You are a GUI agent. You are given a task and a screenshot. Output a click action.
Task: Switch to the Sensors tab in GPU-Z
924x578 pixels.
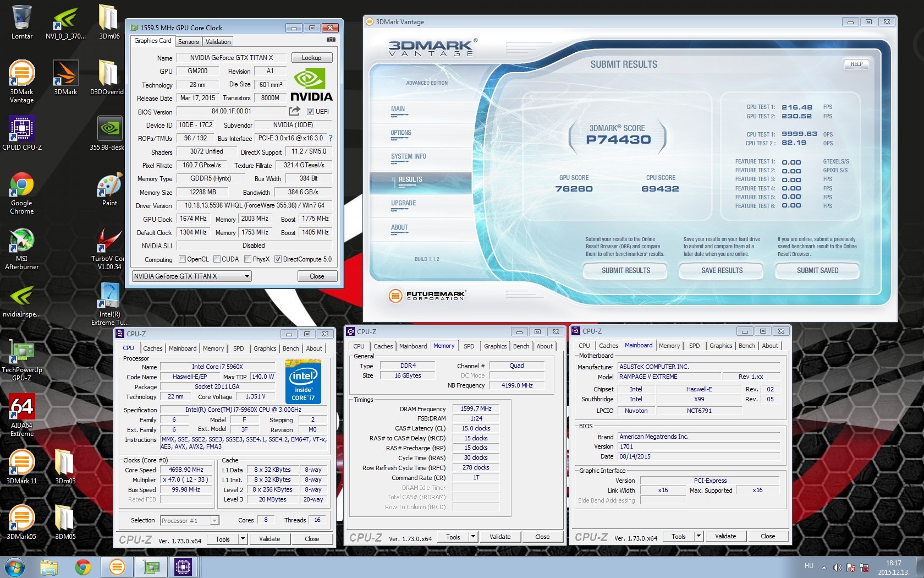click(188, 42)
